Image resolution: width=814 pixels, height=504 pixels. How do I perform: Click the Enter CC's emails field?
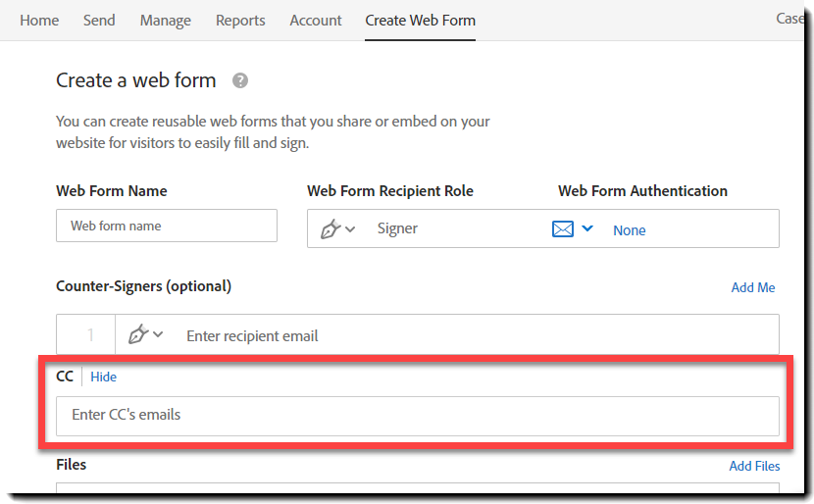click(418, 415)
